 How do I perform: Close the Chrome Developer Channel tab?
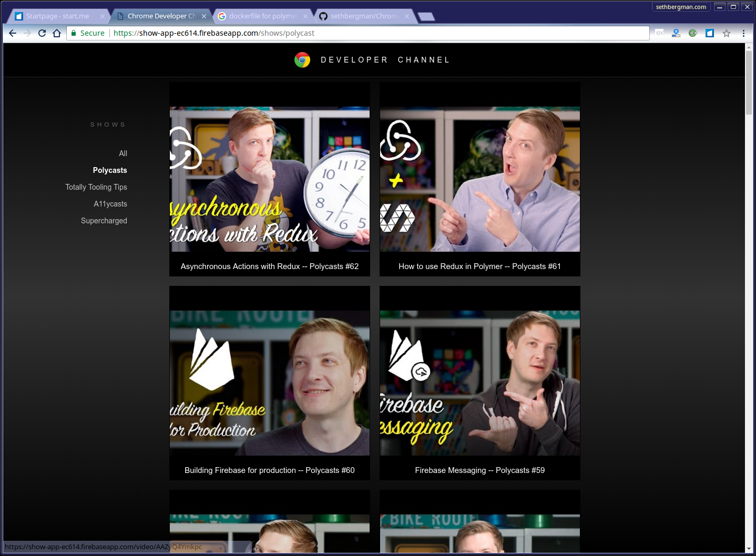204,16
